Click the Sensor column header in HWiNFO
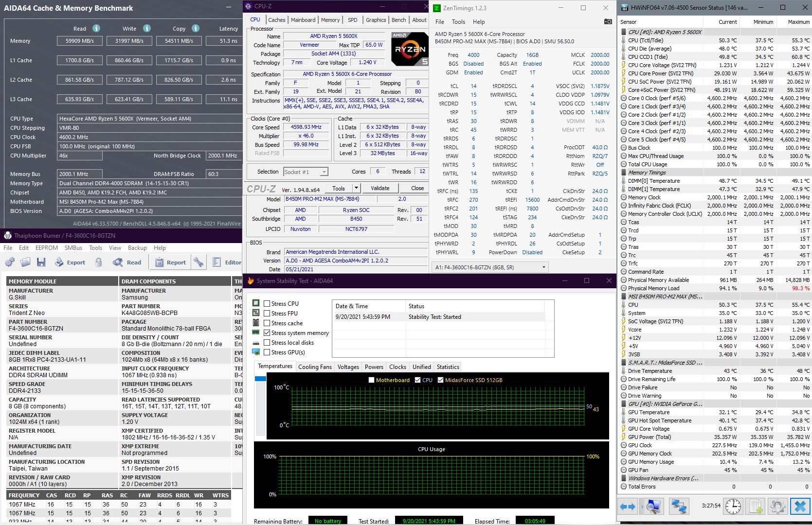Image resolution: width=812 pixels, height=525 pixels. pos(628,22)
